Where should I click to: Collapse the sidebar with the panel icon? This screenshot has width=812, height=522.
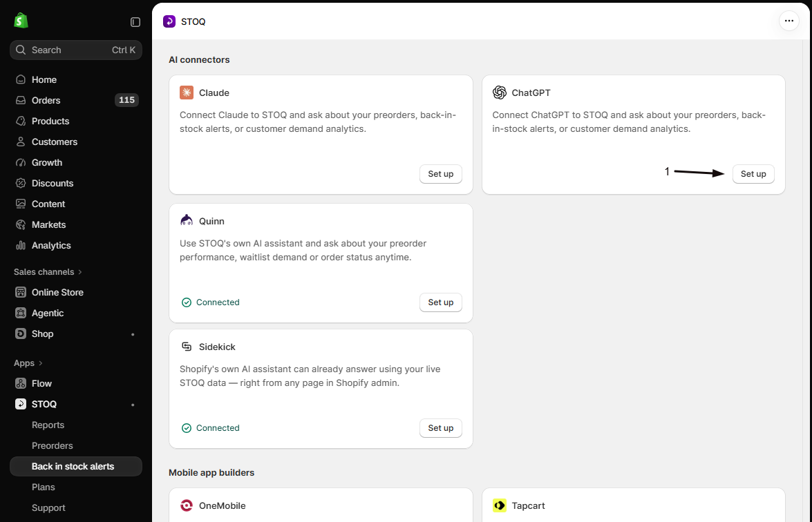click(x=135, y=21)
